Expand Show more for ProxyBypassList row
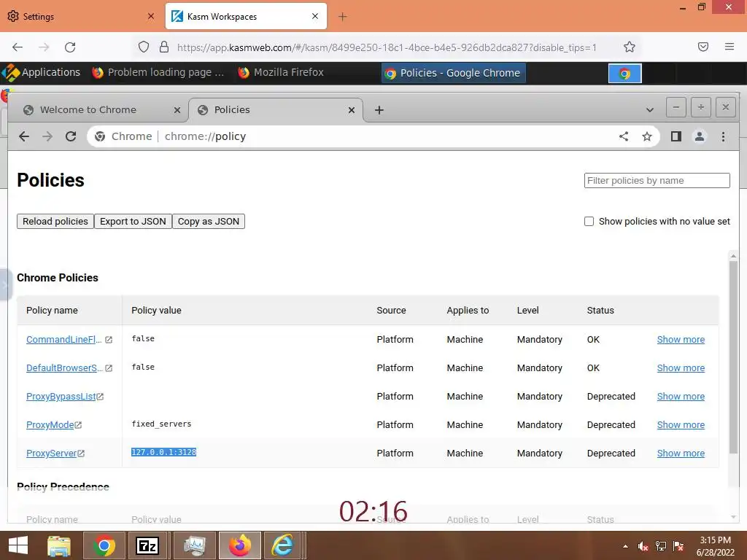747x560 pixels. (681, 397)
